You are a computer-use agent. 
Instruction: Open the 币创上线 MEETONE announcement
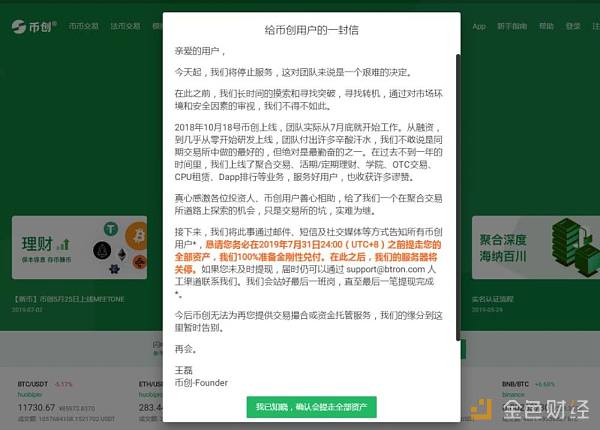pos(69,299)
